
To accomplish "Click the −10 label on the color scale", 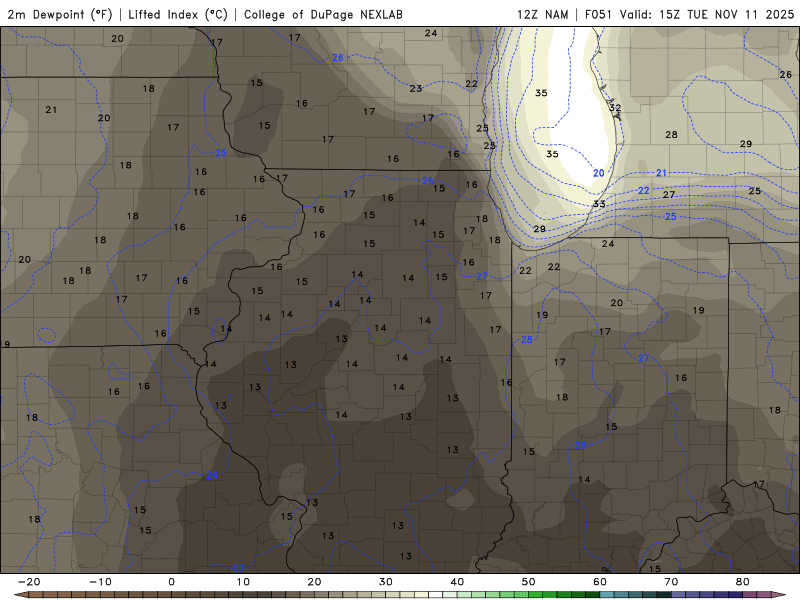I will 100,582.
